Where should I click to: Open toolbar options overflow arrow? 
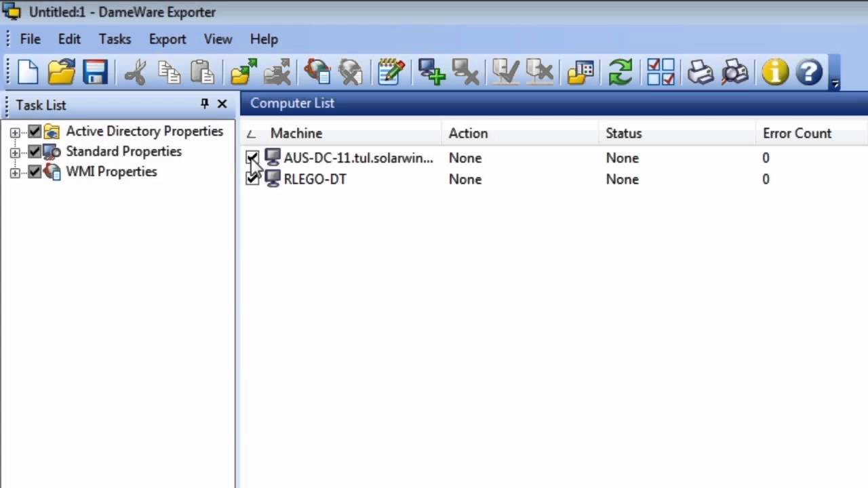tap(835, 83)
